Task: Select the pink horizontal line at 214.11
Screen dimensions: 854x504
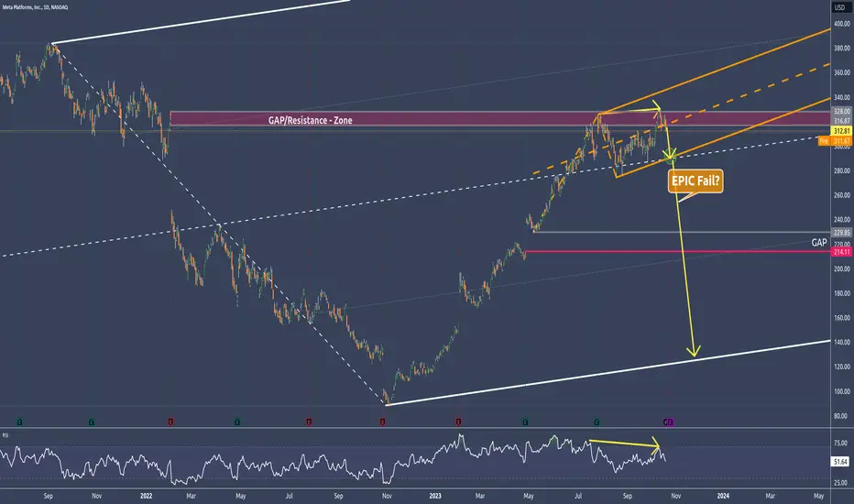Action: point(677,252)
